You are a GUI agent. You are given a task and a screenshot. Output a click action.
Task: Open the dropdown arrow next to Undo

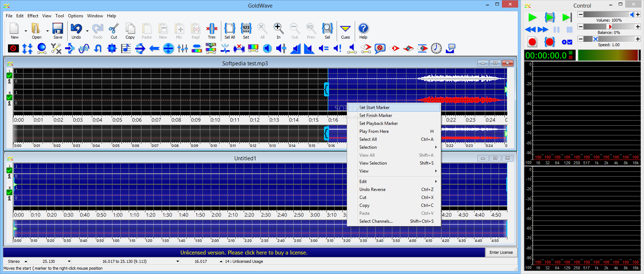88,31
